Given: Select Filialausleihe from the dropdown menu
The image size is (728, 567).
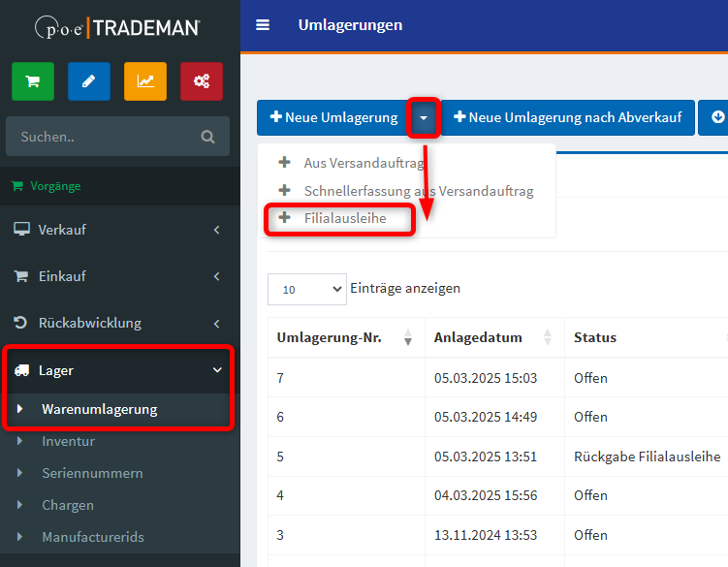Looking at the screenshot, I should 344,218.
